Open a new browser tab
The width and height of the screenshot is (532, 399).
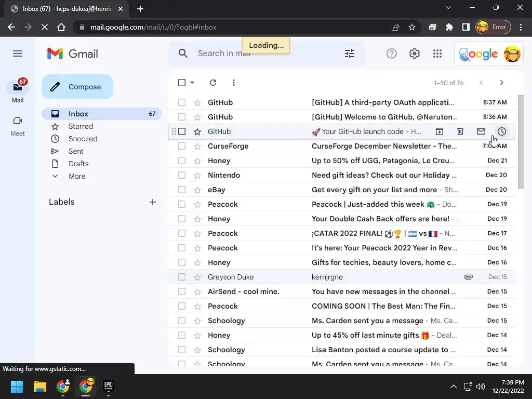coord(140,9)
